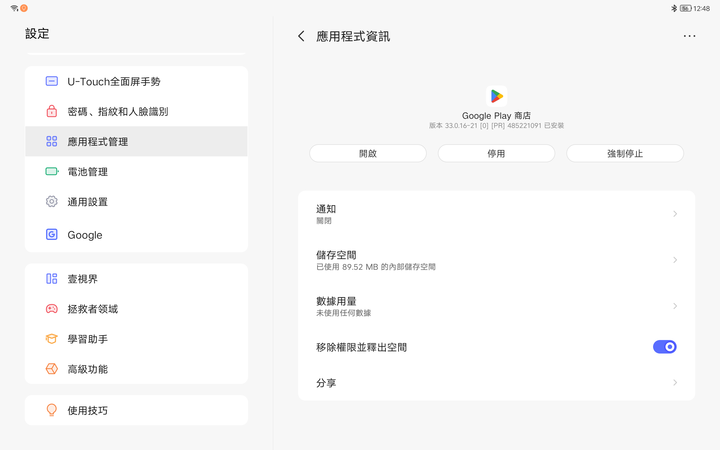Click the Google Play 商店 app name
The image size is (720, 450).
496,116
